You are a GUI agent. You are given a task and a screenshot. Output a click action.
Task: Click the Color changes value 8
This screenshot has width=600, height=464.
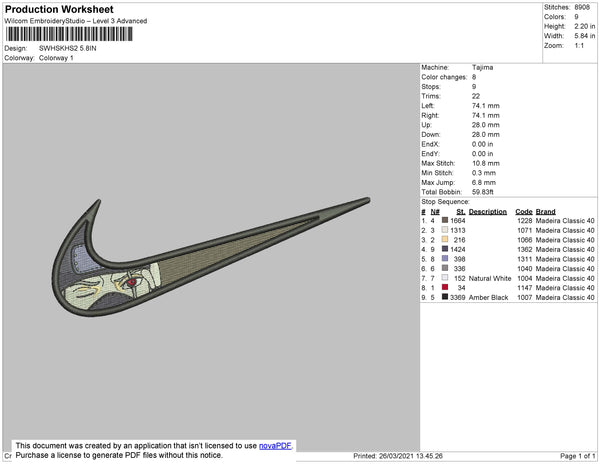[x=474, y=77]
